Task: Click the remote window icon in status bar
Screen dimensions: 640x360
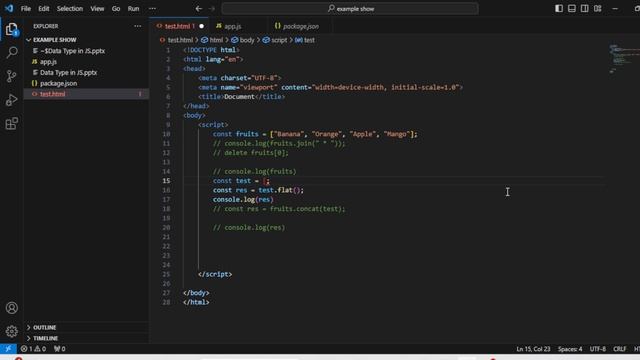Action: point(8,349)
